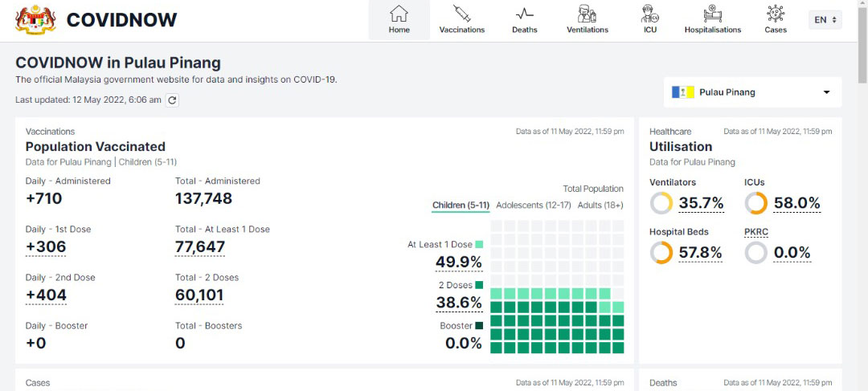Switch population view to Children (5-11)
The height and width of the screenshot is (391, 868).
coord(461,206)
